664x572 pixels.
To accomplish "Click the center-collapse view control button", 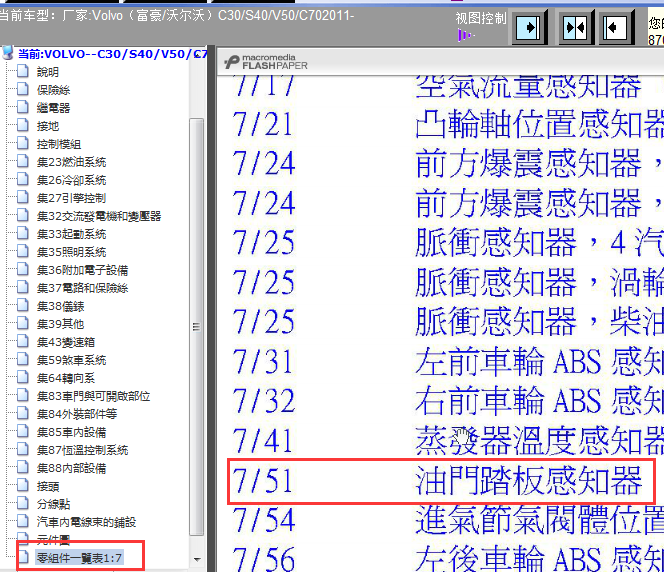I will pos(575,28).
